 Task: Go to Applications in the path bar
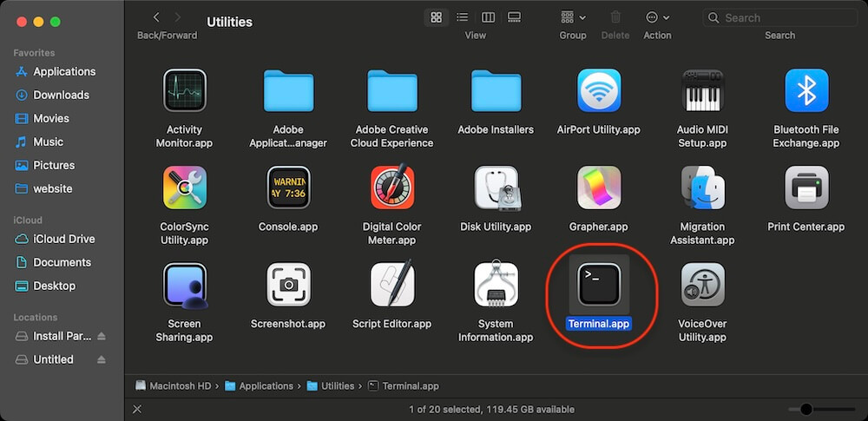pos(266,386)
